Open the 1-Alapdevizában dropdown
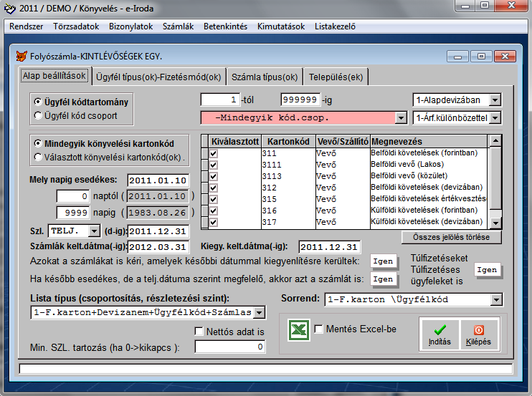The height and width of the screenshot is (396, 532). [x=494, y=100]
